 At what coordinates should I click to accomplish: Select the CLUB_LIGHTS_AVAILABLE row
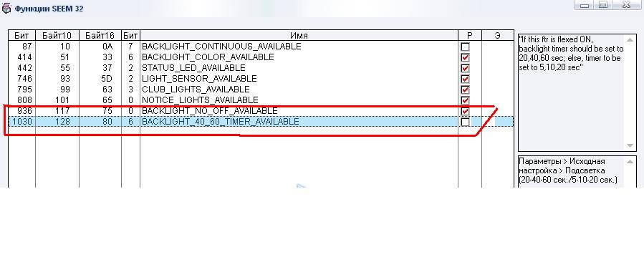pyautogui.click(x=261, y=90)
